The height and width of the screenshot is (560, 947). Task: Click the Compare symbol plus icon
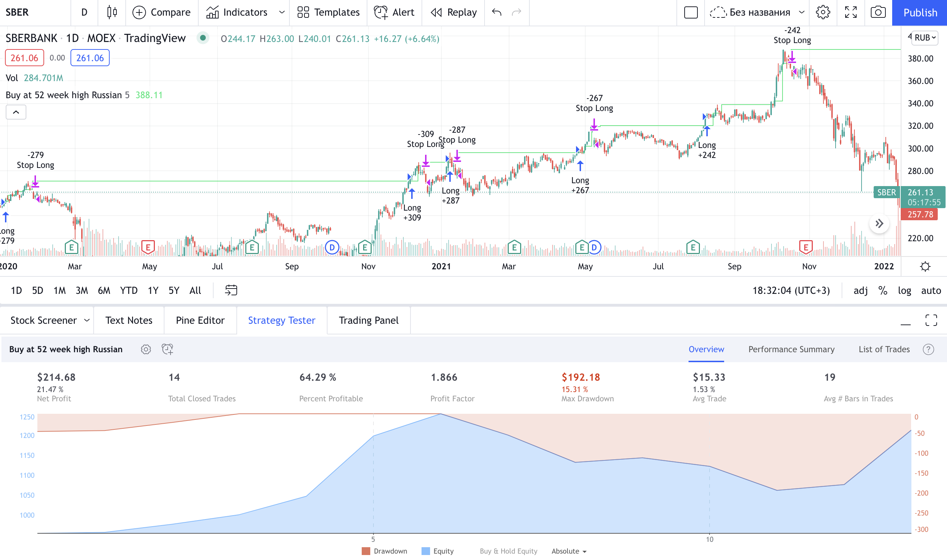coord(139,12)
